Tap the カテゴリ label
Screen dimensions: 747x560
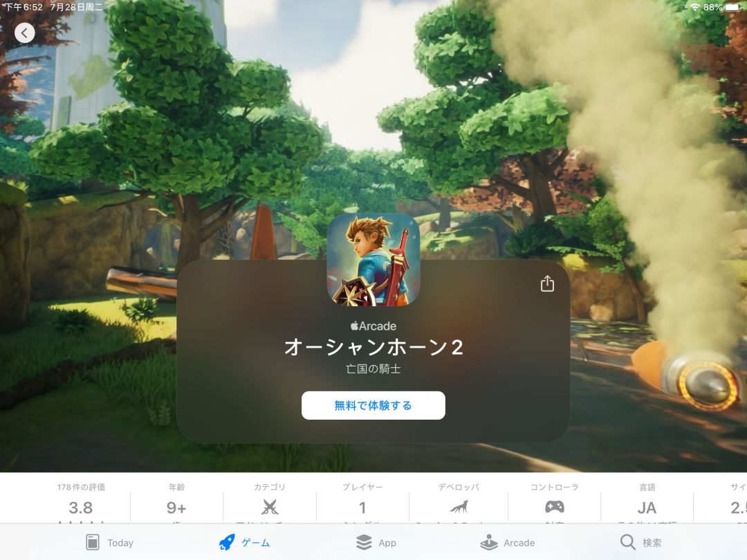coord(270,487)
